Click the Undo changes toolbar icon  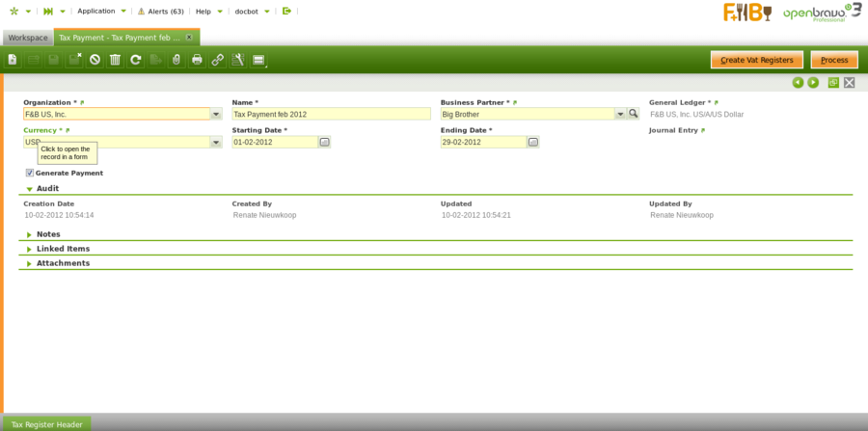pos(95,60)
